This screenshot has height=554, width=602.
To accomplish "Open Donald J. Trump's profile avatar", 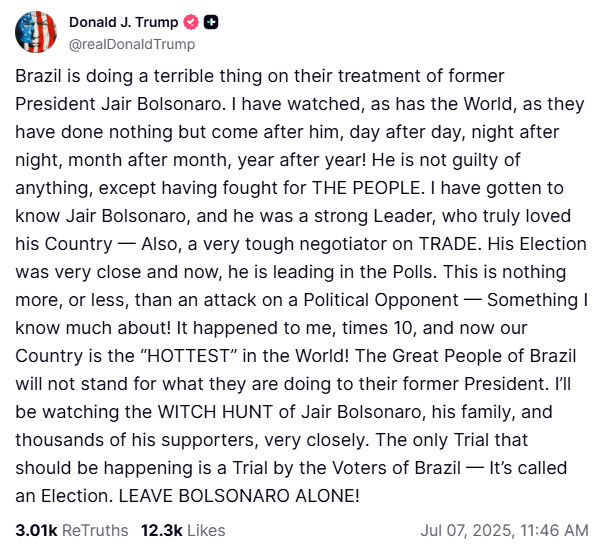I will click(36, 32).
